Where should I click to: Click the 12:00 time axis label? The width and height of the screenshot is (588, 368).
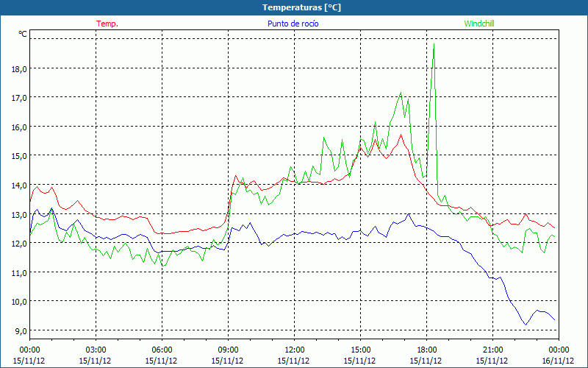[x=295, y=350]
